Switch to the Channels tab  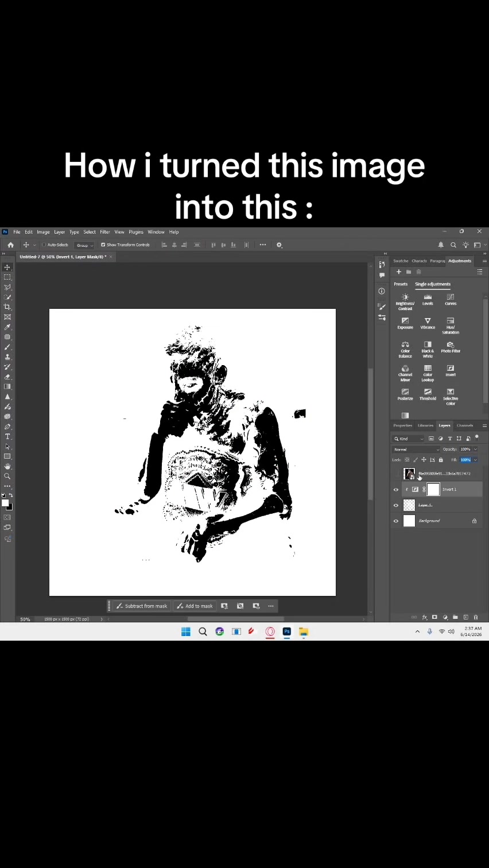click(x=465, y=425)
